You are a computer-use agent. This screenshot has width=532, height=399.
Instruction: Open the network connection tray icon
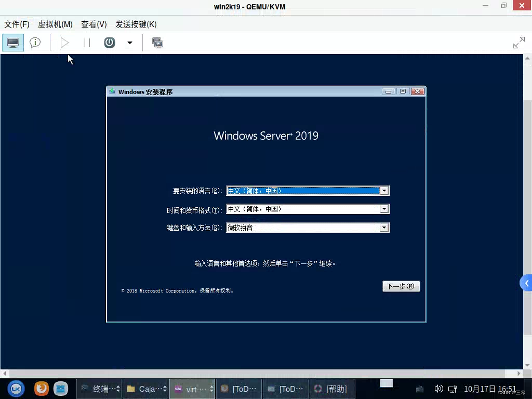click(x=452, y=389)
